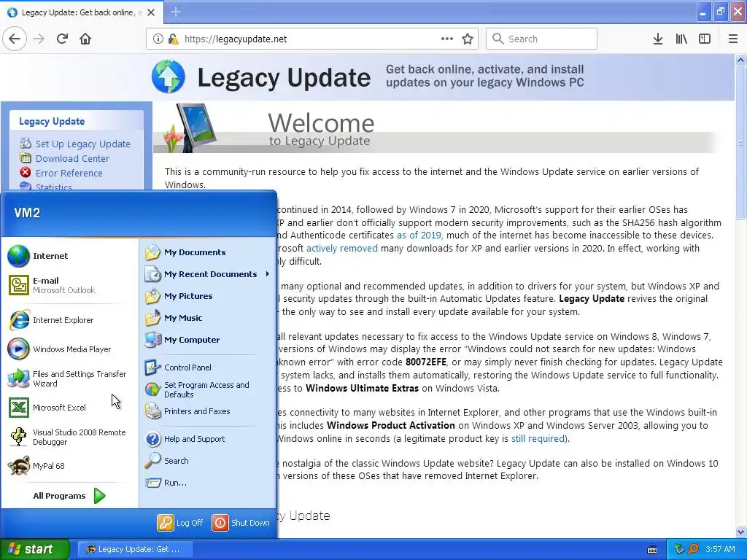Open Internet from the Start menu
This screenshot has height=560, width=747.
tap(69, 256)
